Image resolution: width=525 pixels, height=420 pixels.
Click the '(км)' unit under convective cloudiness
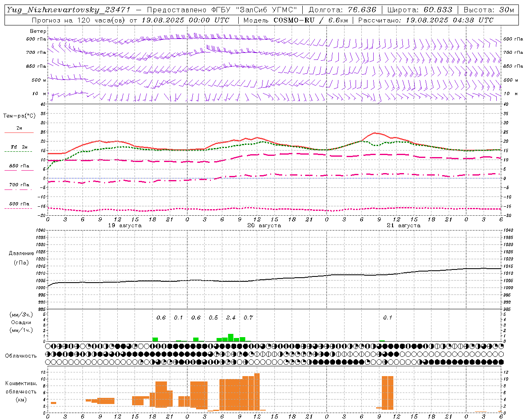21,399
